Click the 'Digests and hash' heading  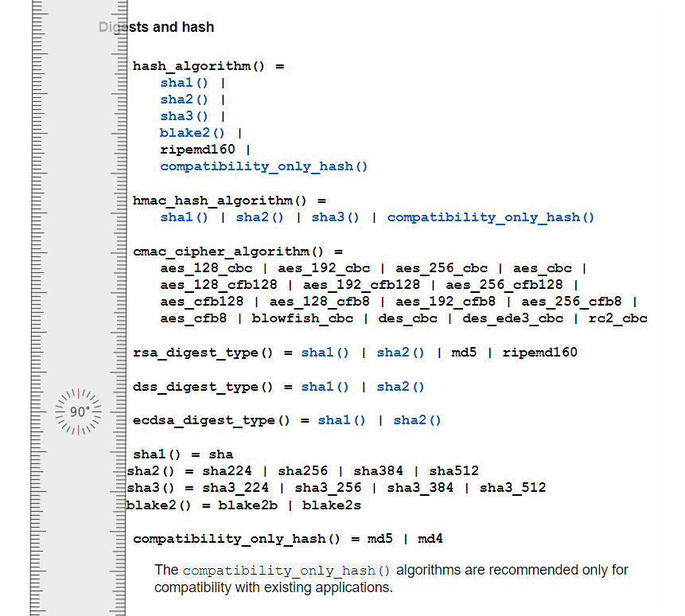coord(157,27)
